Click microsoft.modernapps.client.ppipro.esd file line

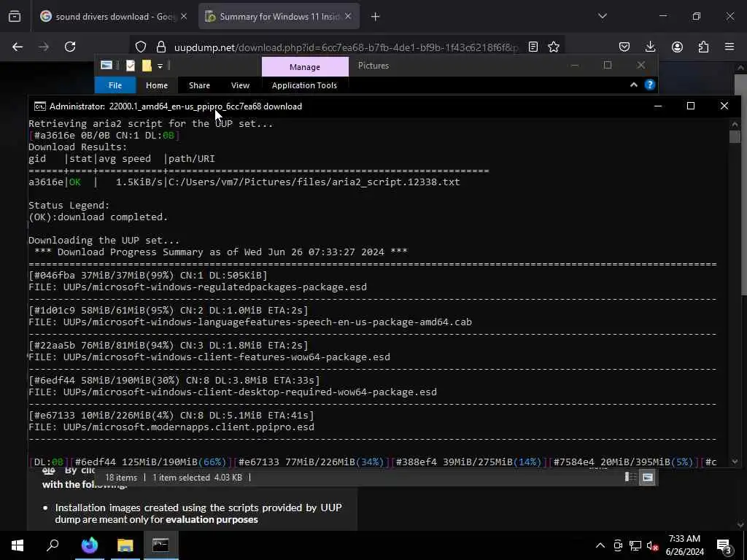(x=171, y=427)
